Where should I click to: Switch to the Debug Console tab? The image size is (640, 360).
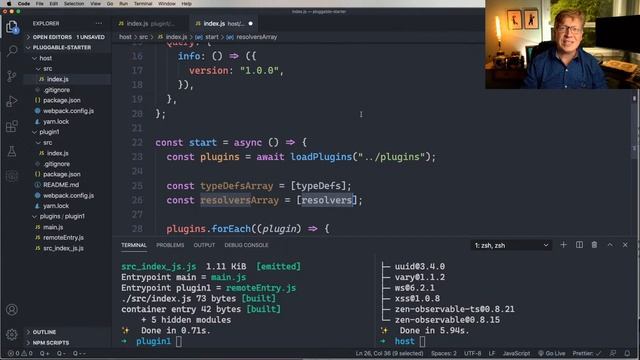pos(246,245)
